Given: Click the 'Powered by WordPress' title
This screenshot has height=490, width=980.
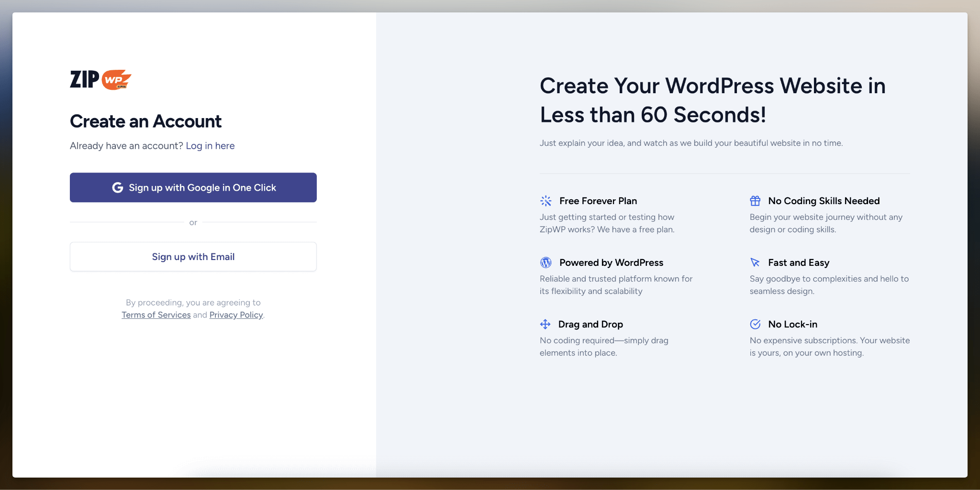Looking at the screenshot, I should click(x=611, y=262).
